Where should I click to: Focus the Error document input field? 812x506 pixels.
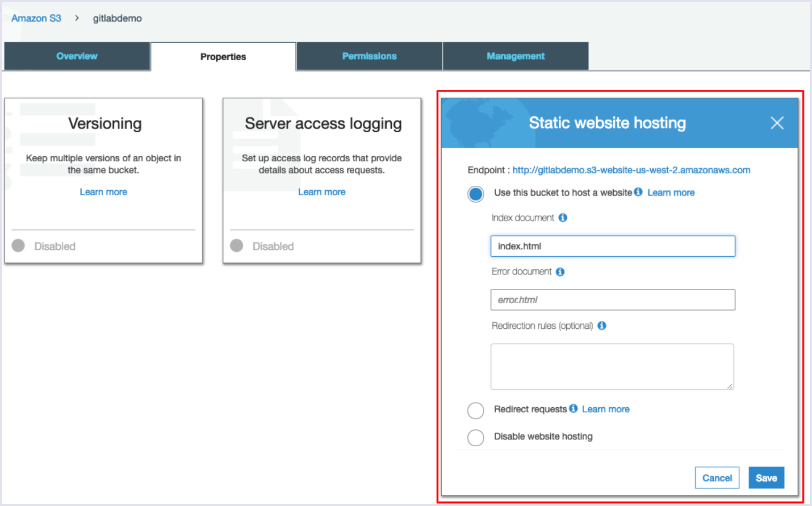pos(613,300)
